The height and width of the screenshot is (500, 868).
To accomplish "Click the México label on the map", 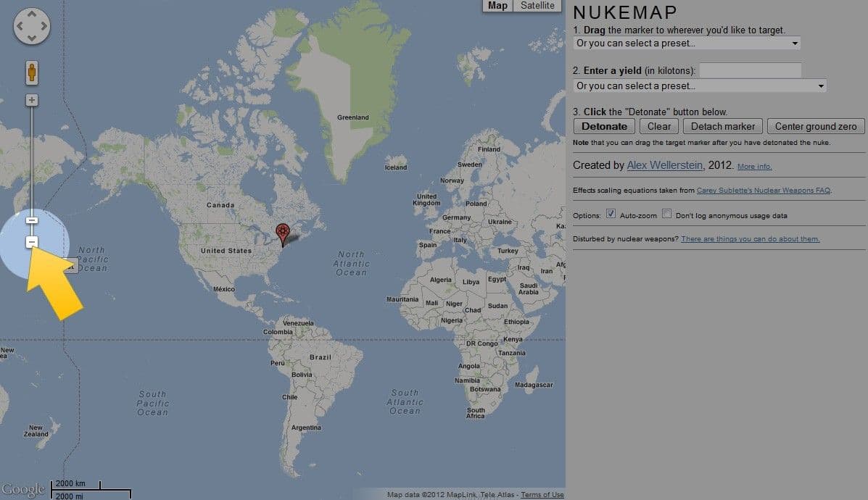I will [x=223, y=289].
